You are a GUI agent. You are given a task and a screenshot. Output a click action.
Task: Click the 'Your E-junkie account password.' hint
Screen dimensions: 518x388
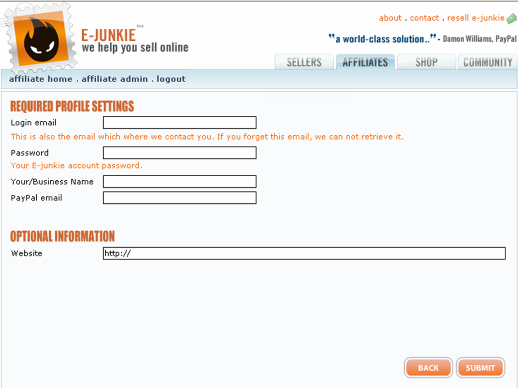(77, 166)
